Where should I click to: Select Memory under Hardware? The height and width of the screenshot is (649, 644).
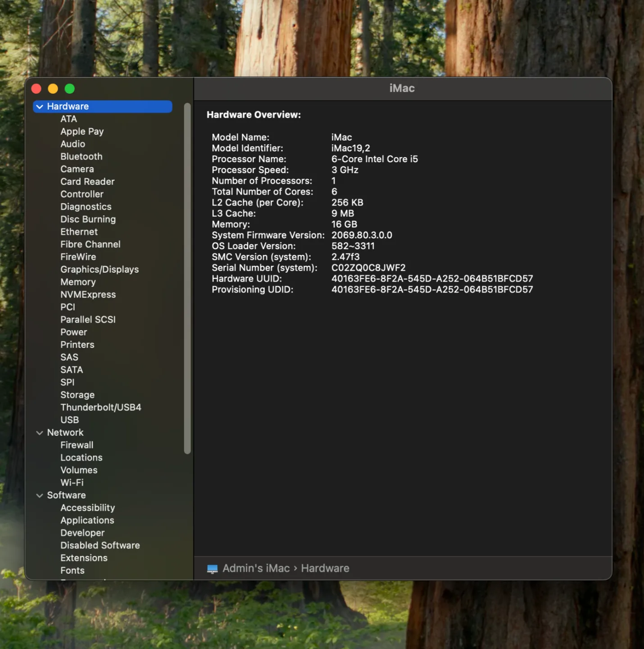(78, 282)
